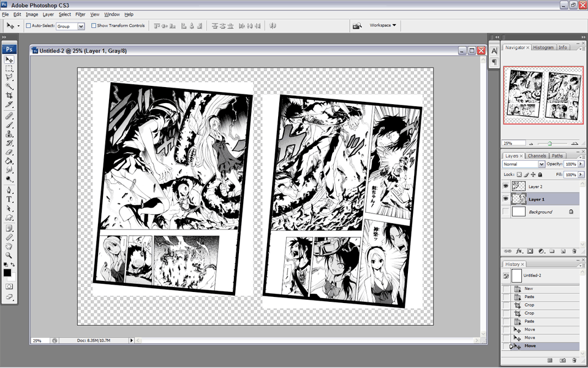Open the tool preset picker arrow
The height and width of the screenshot is (368, 588).
(19, 26)
